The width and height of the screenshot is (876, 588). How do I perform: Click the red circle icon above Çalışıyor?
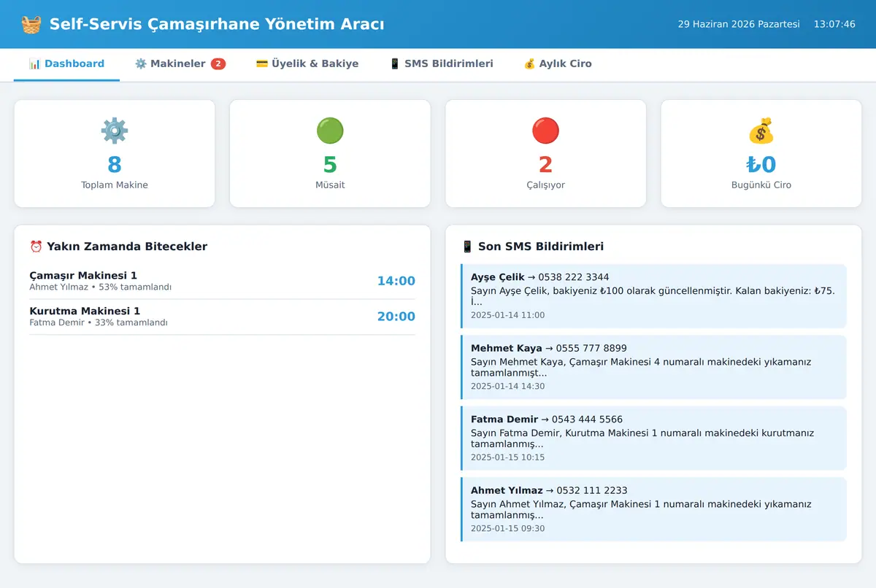tap(545, 131)
